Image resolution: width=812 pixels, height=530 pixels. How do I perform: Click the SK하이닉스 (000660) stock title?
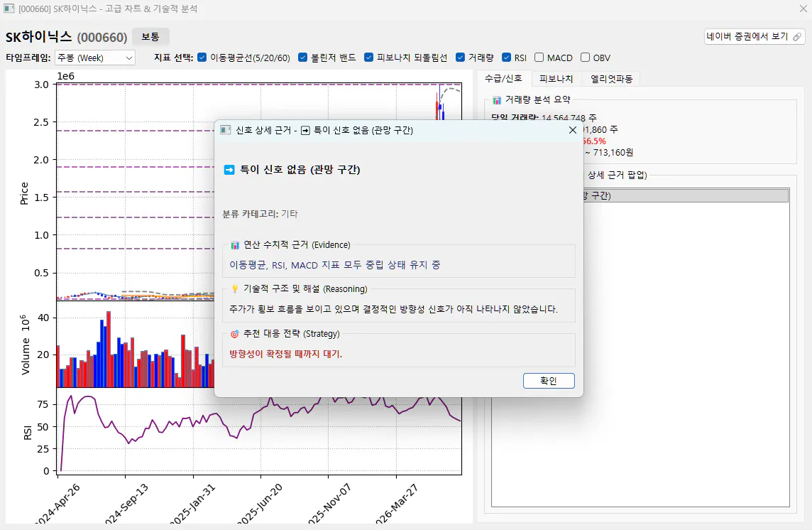coord(66,37)
